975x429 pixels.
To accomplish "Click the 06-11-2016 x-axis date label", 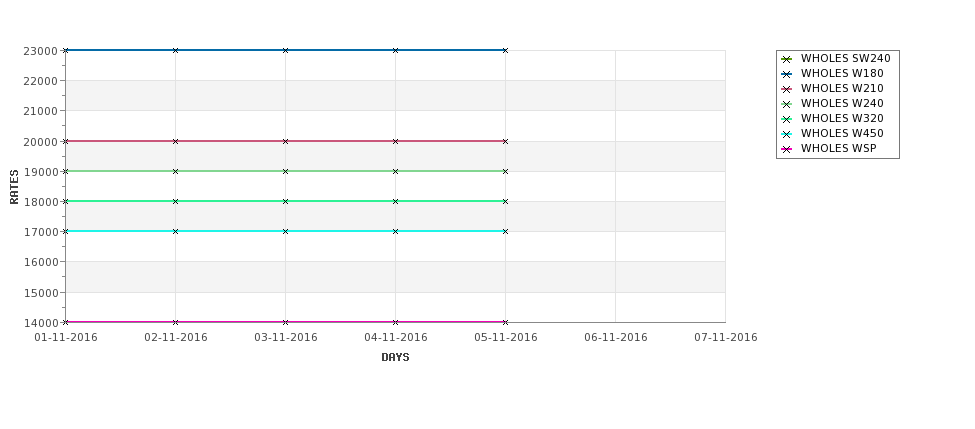I will click(x=616, y=338).
